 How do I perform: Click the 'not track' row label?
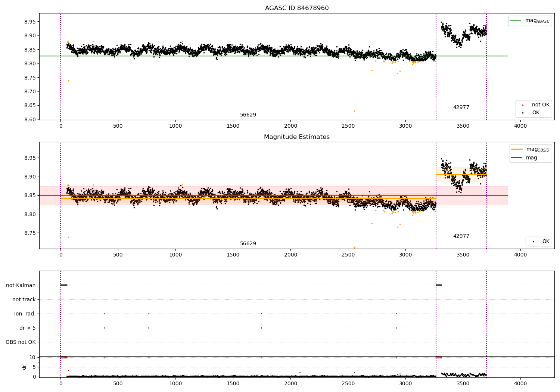tap(24, 299)
